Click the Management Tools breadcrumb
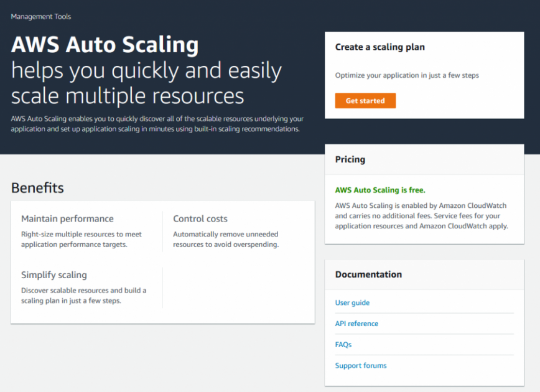Image resolution: width=540 pixels, height=392 pixels. pyautogui.click(x=40, y=17)
